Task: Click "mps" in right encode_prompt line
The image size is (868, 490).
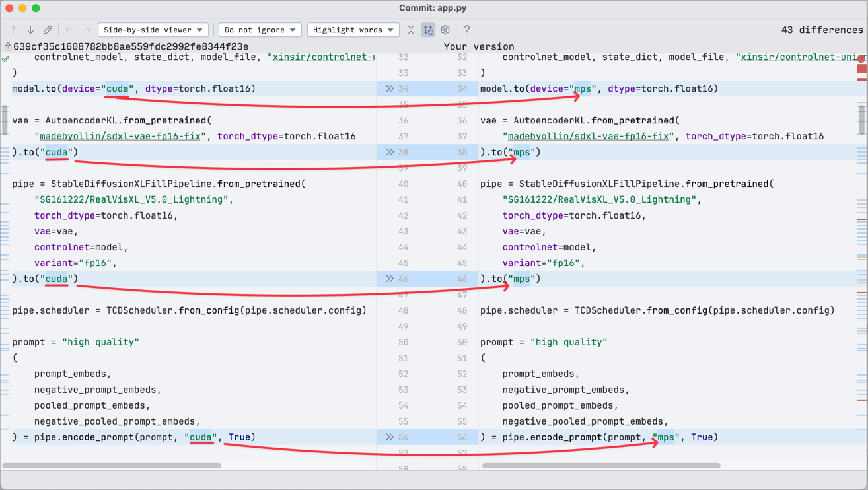Action: 667,437
